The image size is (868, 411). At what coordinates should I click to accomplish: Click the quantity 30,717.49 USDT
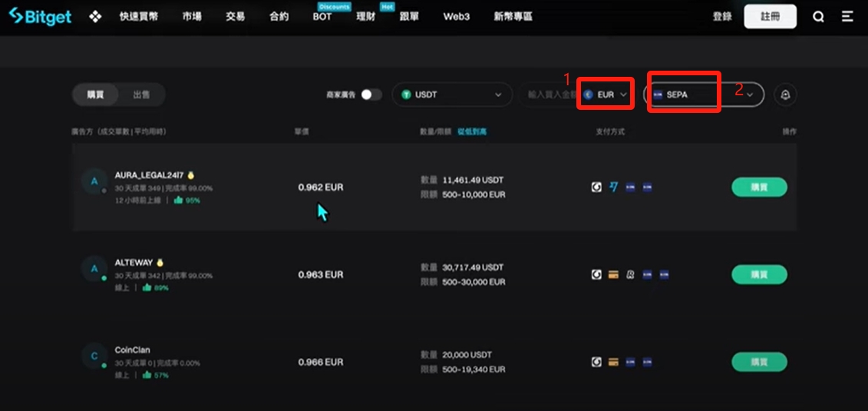(x=473, y=267)
